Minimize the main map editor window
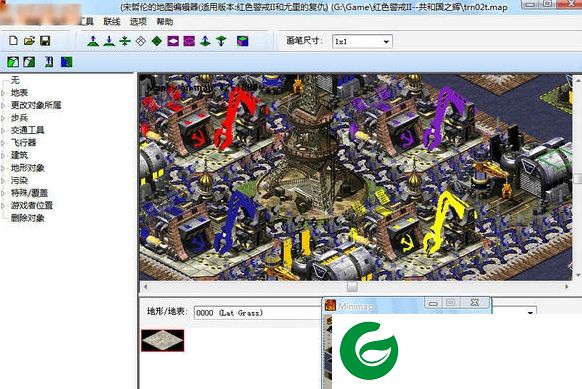The width and height of the screenshot is (582, 389). coord(530,4)
